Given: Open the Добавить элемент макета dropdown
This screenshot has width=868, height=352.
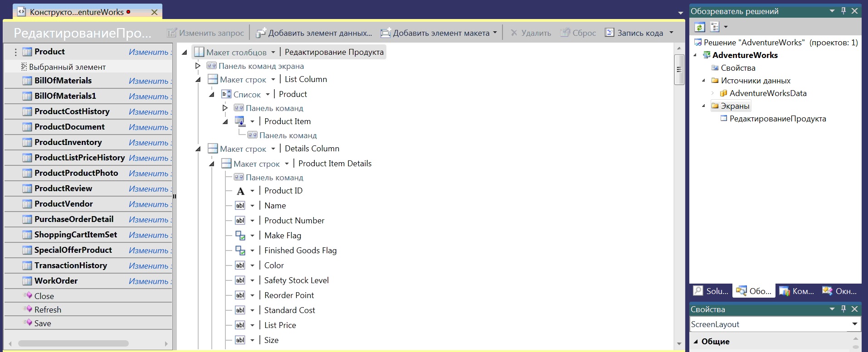Looking at the screenshot, I should (495, 33).
